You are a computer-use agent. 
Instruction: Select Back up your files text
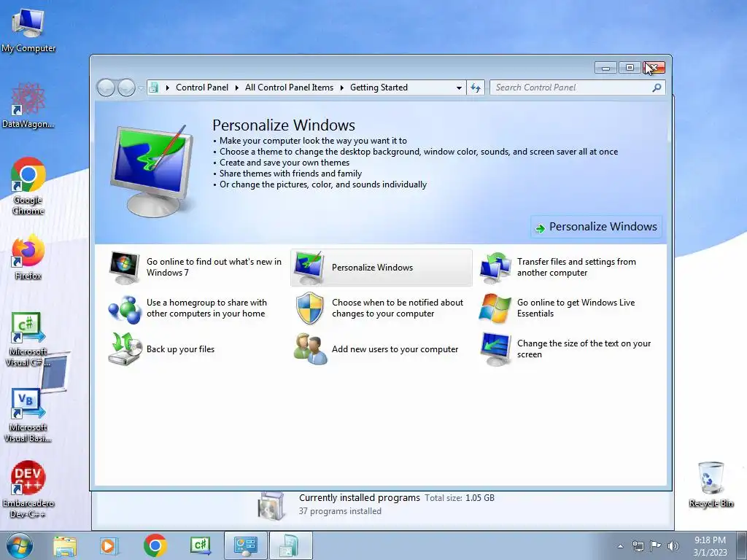pyautogui.click(x=180, y=349)
